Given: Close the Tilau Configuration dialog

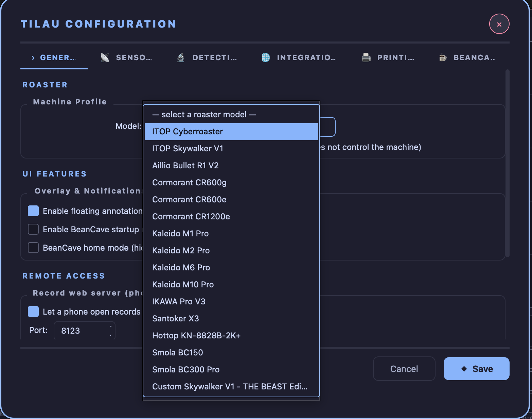Looking at the screenshot, I should (x=499, y=24).
